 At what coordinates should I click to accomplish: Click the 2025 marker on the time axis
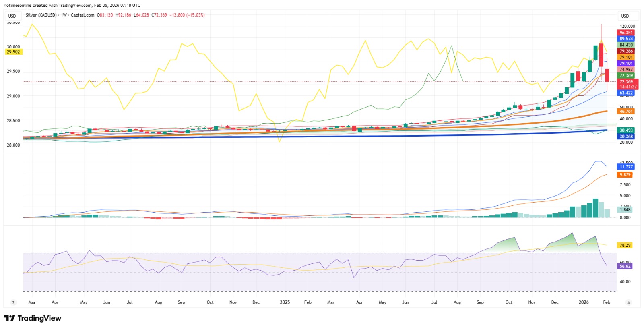(285, 302)
